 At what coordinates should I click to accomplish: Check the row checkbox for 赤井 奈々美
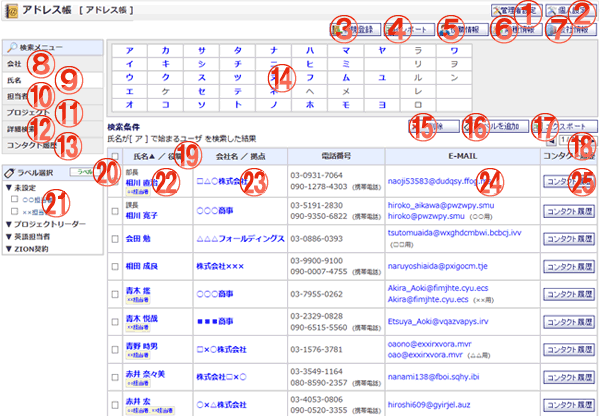[x=115, y=377]
